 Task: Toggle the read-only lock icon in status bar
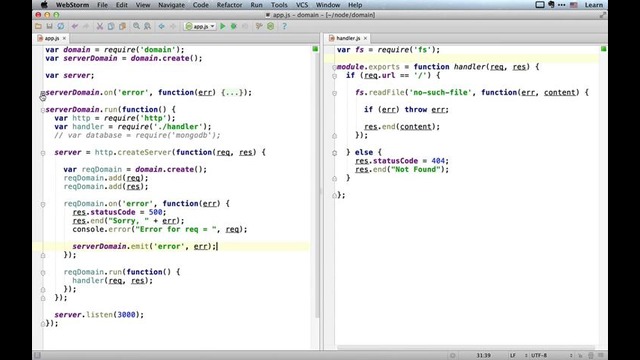[x=580, y=356]
